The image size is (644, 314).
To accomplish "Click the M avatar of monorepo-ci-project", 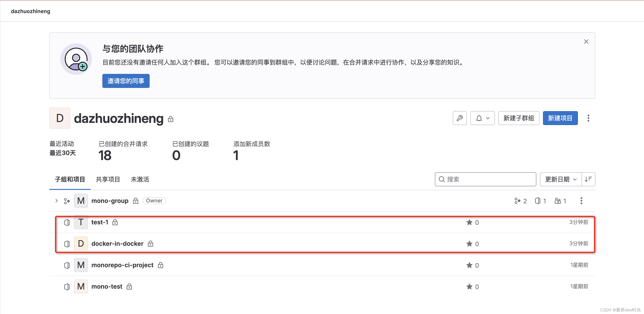I will [x=81, y=265].
